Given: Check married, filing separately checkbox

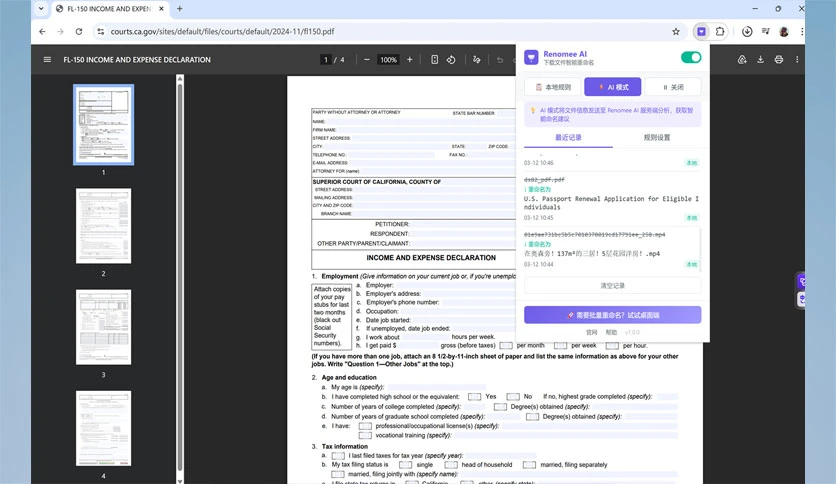Looking at the screenshot, I should (x=529, y=465).
